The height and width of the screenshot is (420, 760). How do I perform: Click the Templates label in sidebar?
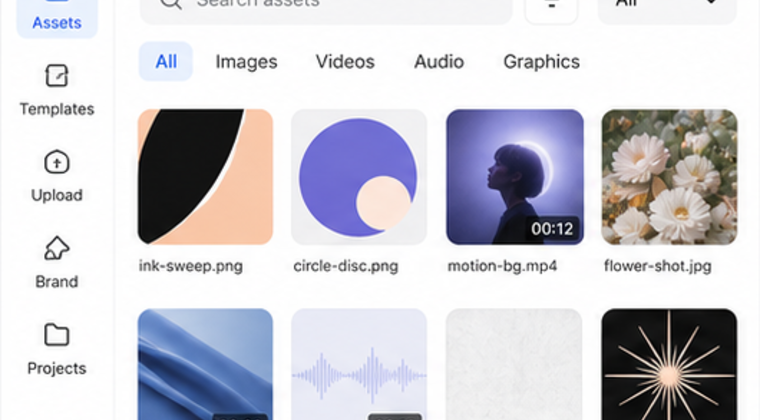[57, 109]
